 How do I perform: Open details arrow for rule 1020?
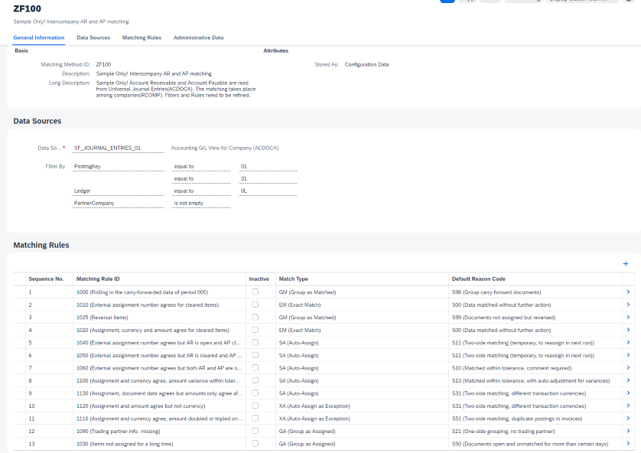click(x=628, y=330)
